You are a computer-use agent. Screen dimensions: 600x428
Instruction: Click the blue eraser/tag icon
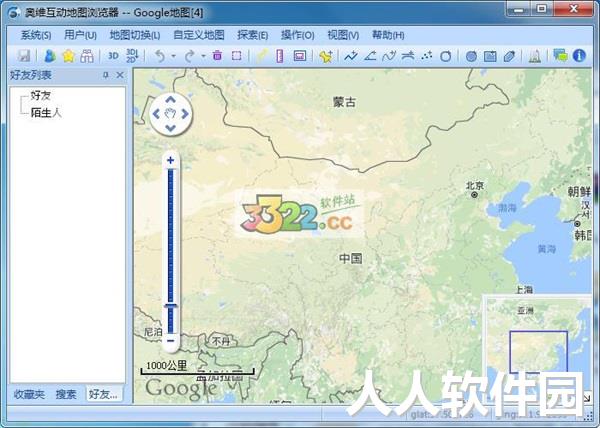[x=509, y=56]
